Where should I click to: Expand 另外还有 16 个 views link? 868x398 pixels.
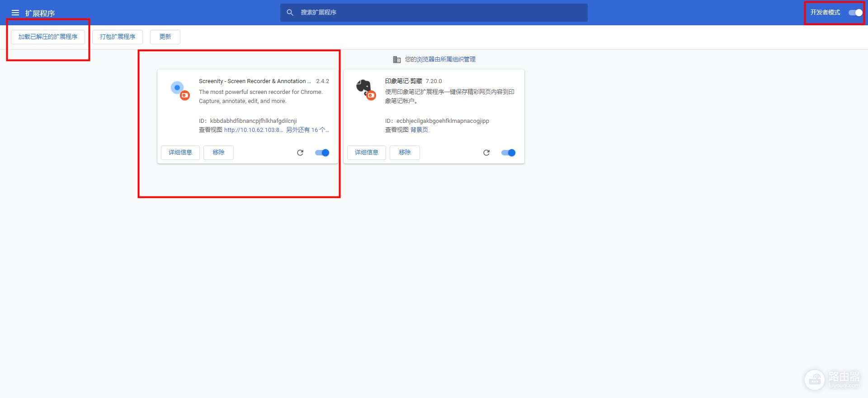coord(307,130)
